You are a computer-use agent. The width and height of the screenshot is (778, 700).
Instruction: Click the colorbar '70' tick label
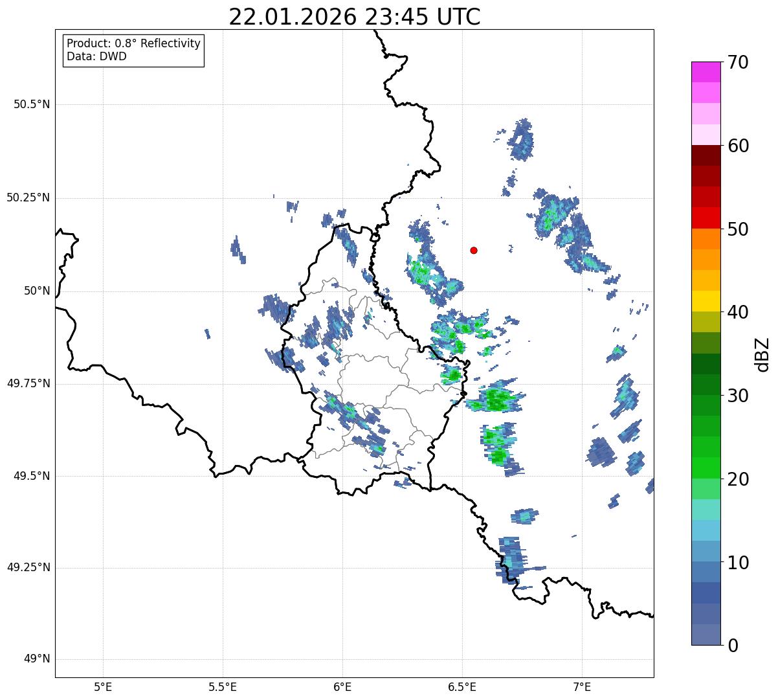click(x=738, y=62)
